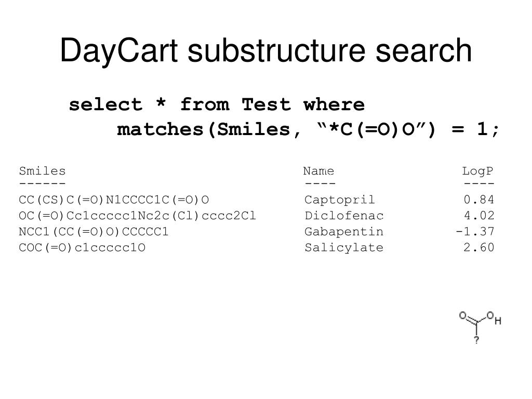Click the Name column header

318,170
